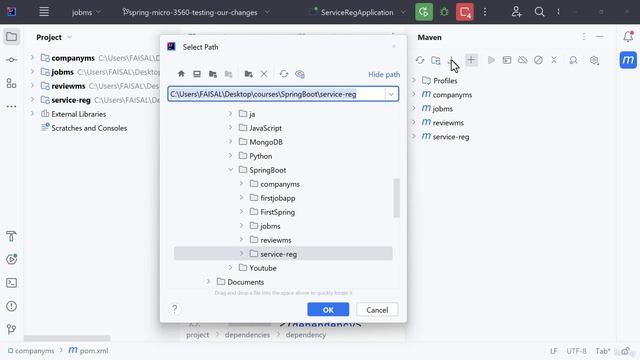
Task: Toggle show hidden files eye icon
Action: [300, 74]
